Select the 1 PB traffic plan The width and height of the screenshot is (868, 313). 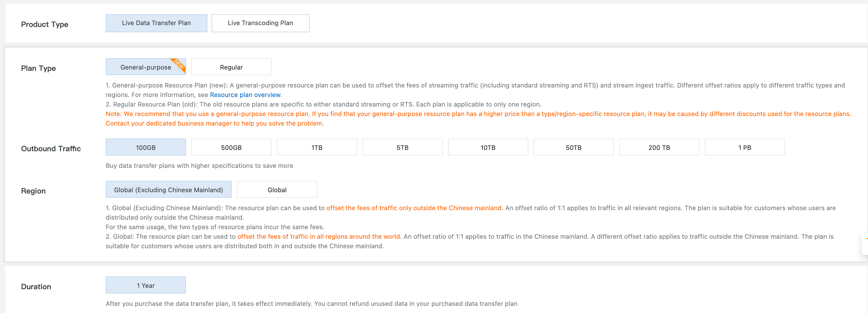[x=745, y=148]
